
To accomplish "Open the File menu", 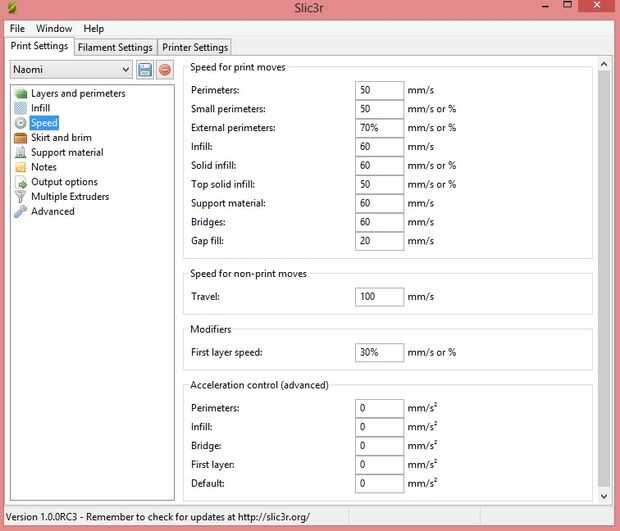I will coord(17,28).
